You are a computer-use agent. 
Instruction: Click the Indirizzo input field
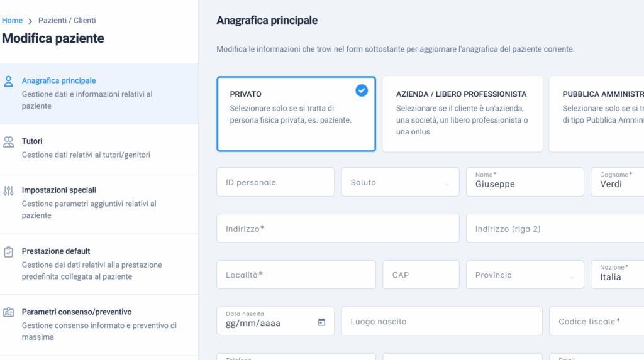338,228
